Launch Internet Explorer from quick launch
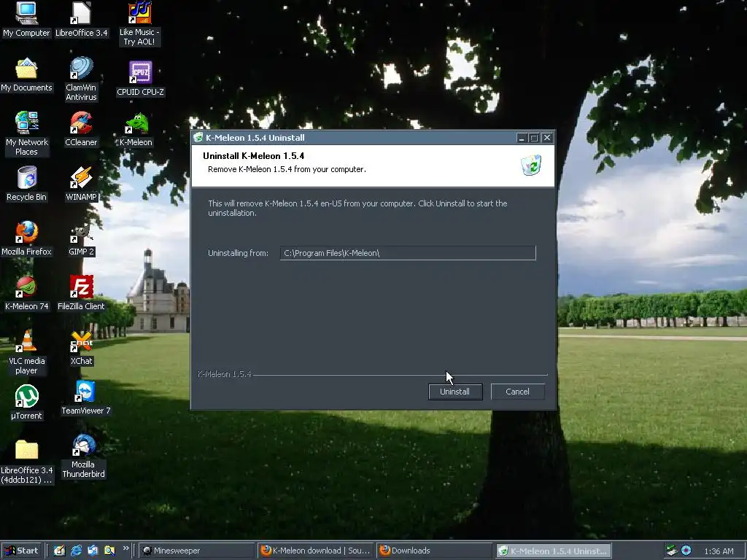Screen dimensions: 747x560 pyautogui.click(x=76, y=551)
